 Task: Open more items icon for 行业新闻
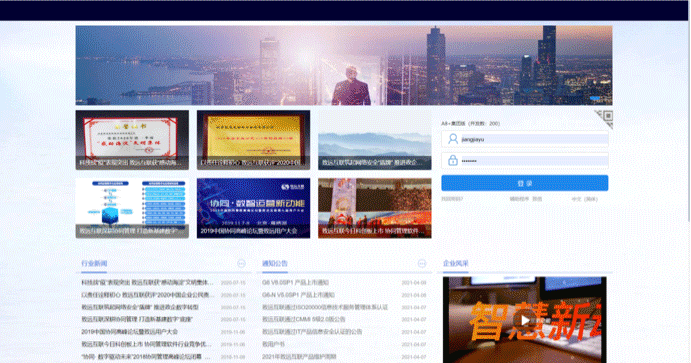click(x=241, y=263)
